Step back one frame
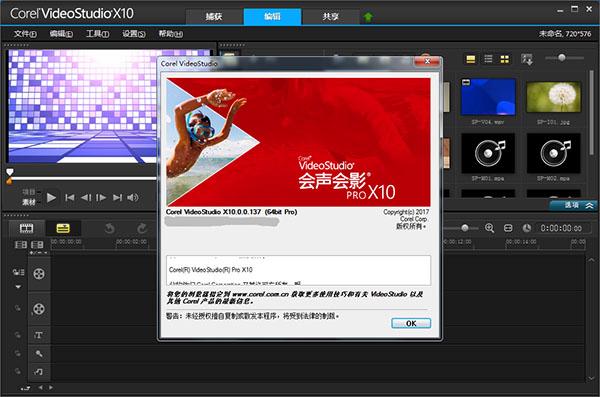 [86, 198]
